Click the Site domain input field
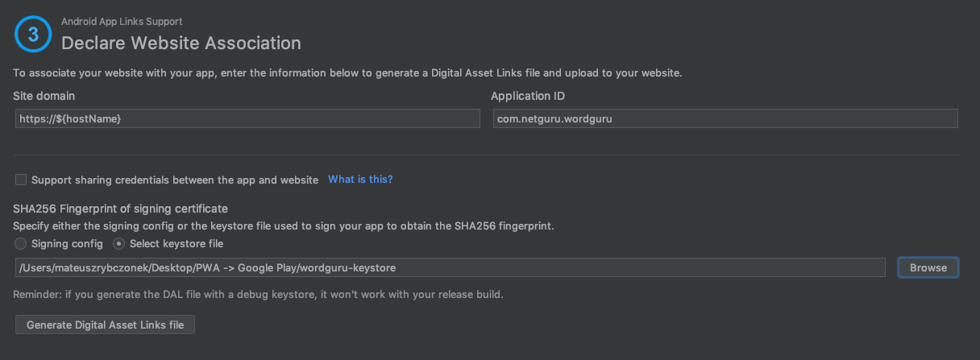Screen dimensions: 980x360 (247, 118)
